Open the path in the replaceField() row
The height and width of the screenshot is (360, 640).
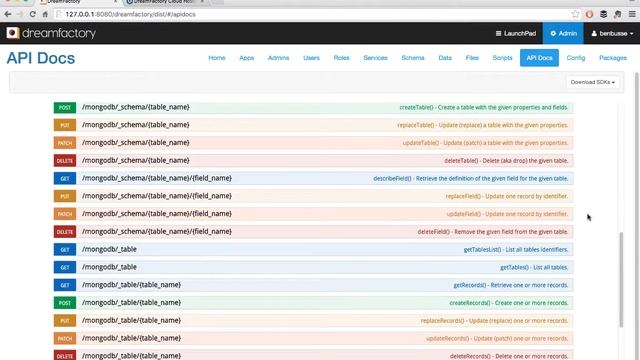[157, 196]
